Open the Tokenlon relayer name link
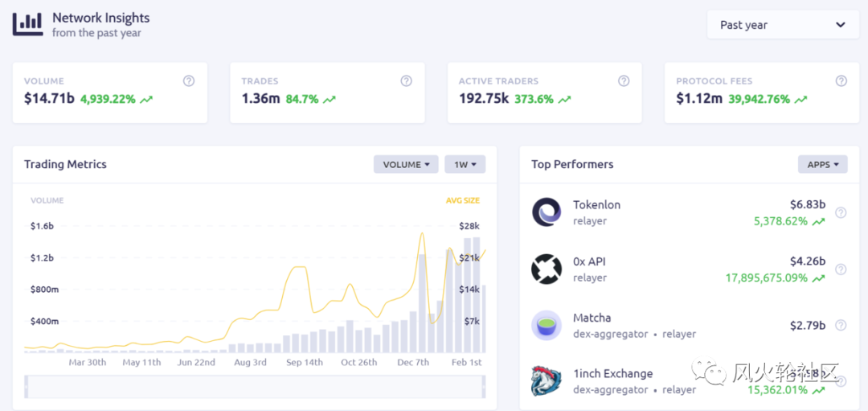The width and height of the screenshot is (868, 411). [x=596, y=205]
